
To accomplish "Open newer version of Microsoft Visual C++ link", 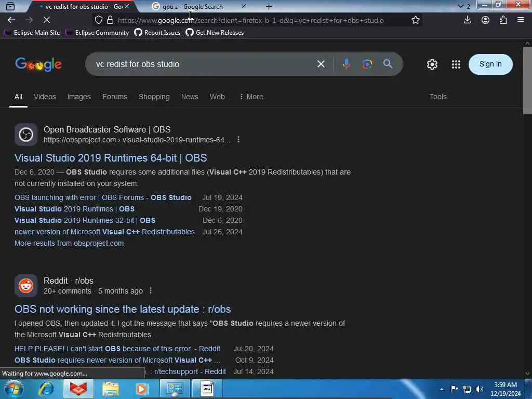I will [x=104, y=232].
